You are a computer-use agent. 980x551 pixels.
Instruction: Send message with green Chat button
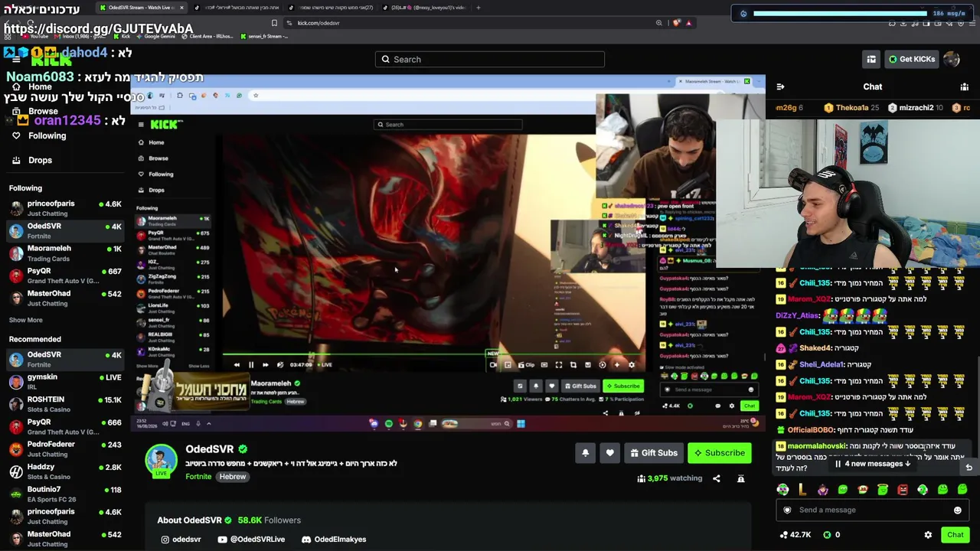955,535
